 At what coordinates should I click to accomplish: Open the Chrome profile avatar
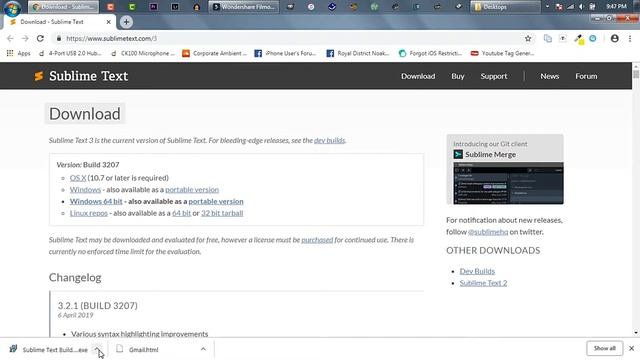(614, 38)
